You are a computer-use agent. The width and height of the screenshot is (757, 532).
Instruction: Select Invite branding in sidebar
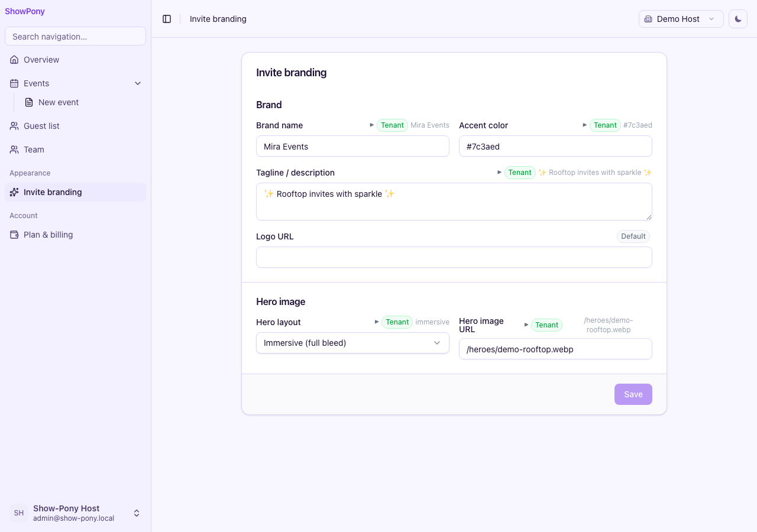coord(75,192)
